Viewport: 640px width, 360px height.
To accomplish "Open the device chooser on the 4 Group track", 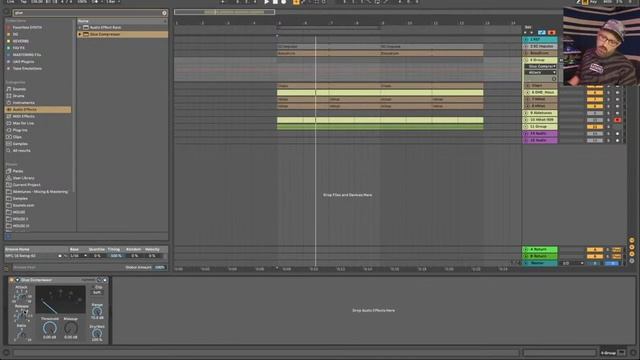I will click(540, 66).
